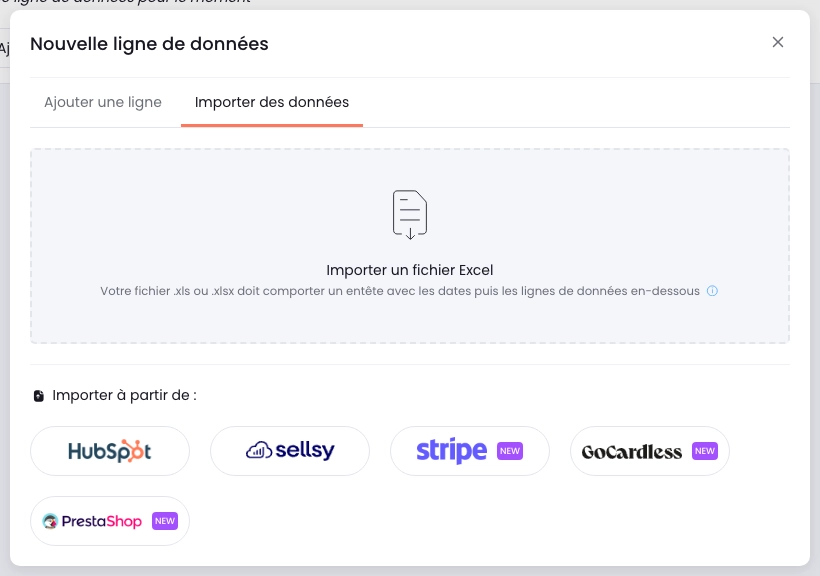820x576 pixels.
Task: Click the PrestaShop mascot icon
Action: click(50, 521)
